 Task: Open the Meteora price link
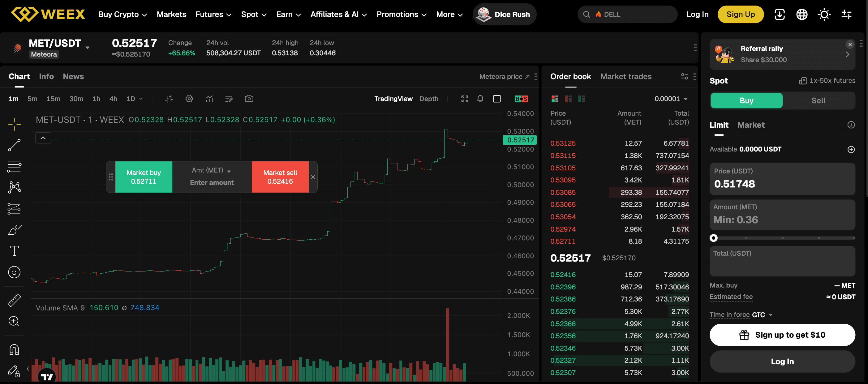coord(505,76)
